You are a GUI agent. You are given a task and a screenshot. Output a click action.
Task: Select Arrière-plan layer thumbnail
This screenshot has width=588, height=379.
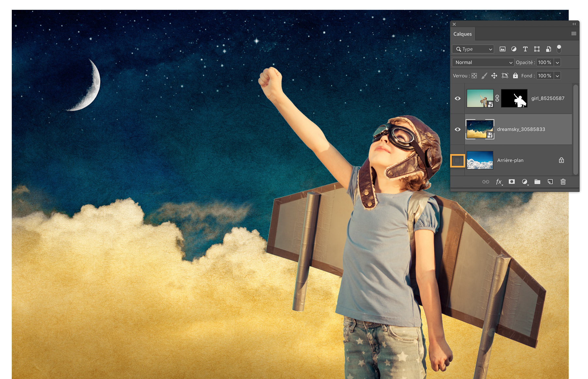pos(480,160)
